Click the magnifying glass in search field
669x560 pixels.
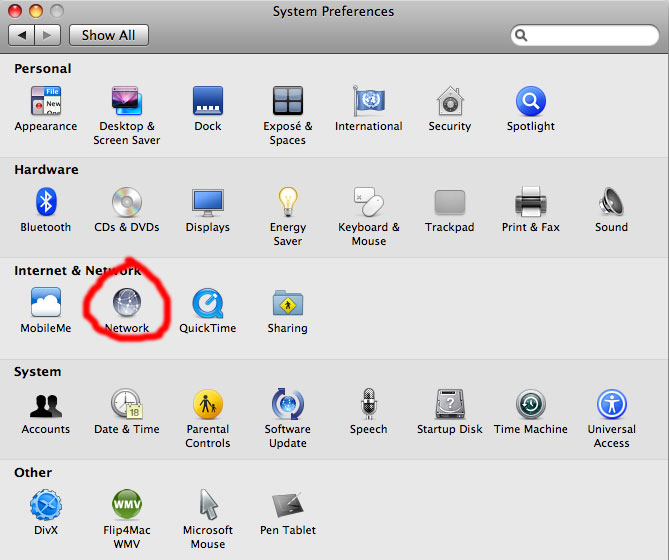pos(521,35)
